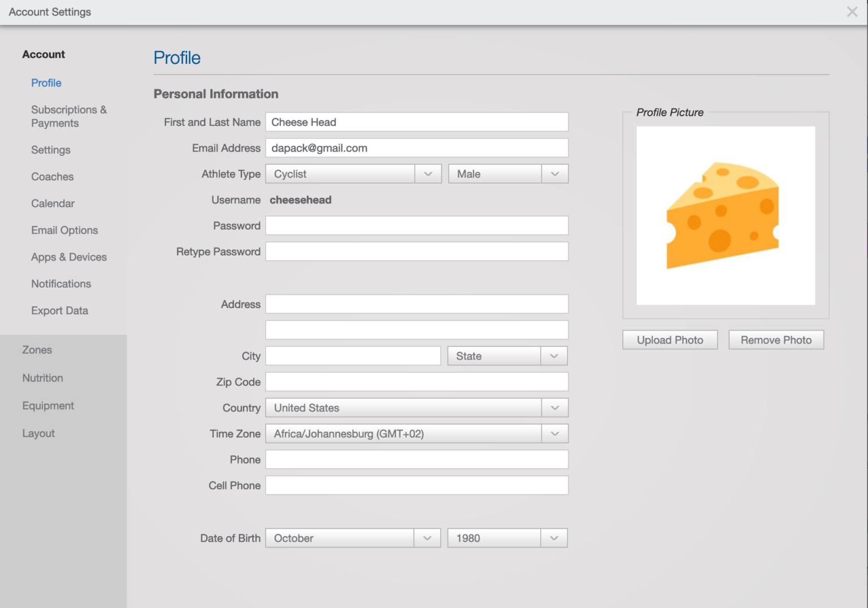Click the Email Address input field

point(416,147)
